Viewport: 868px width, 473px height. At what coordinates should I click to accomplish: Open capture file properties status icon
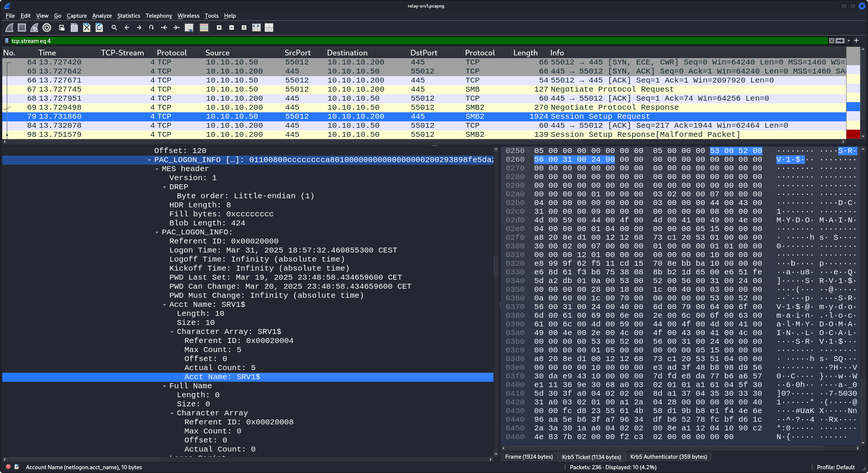17,467
